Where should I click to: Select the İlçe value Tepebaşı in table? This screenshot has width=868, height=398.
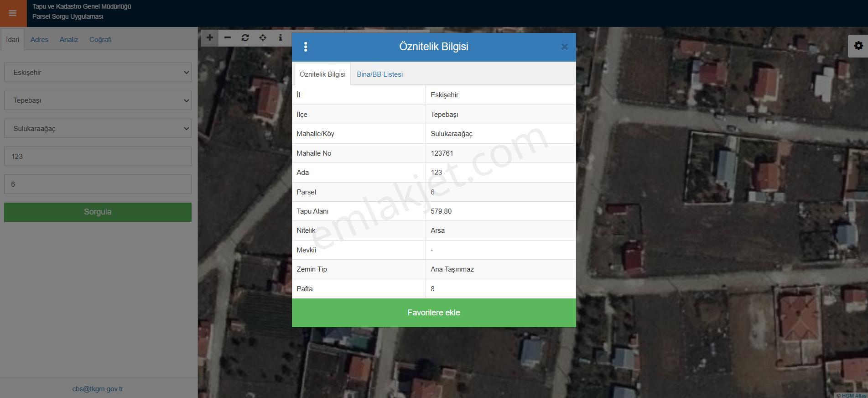pyautogui.click(x=444, y=115)
